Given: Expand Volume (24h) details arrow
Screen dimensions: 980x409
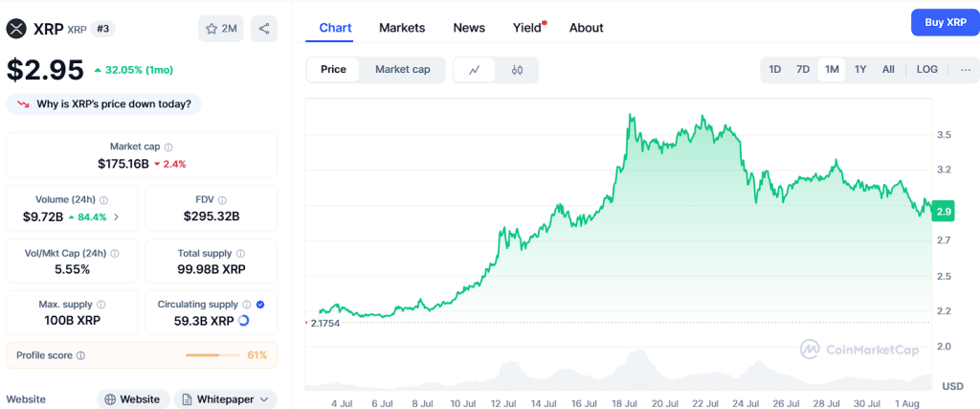Looking at the screenshot, I should pyautogui.click(x=117, y=216).
